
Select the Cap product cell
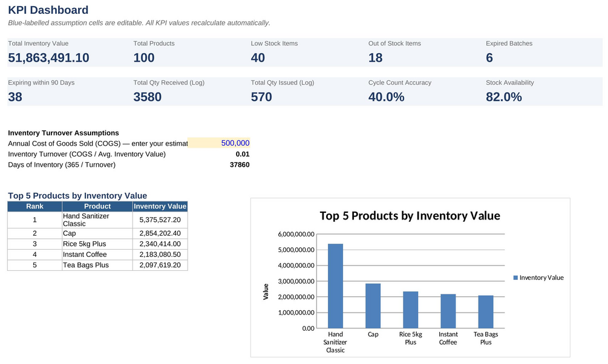click(x=97, y=233)
